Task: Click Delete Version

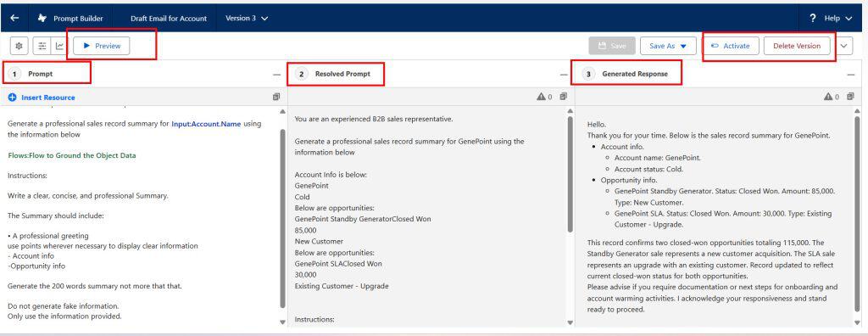Action: point(797,46)
